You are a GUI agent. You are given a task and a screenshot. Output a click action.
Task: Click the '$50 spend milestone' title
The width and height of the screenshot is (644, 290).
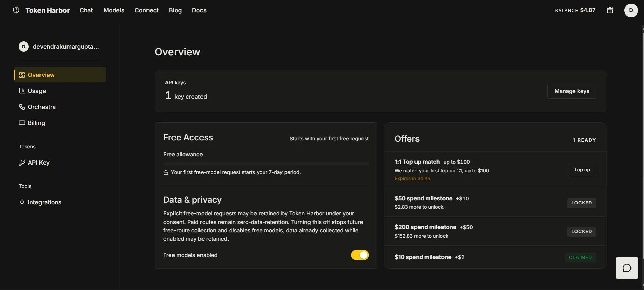[x=423, y=198]
